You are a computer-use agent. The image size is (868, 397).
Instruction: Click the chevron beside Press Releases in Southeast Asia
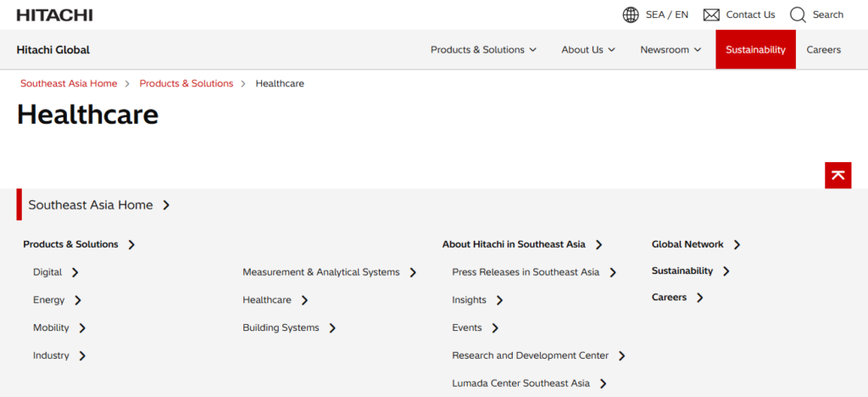click(613, 272)
